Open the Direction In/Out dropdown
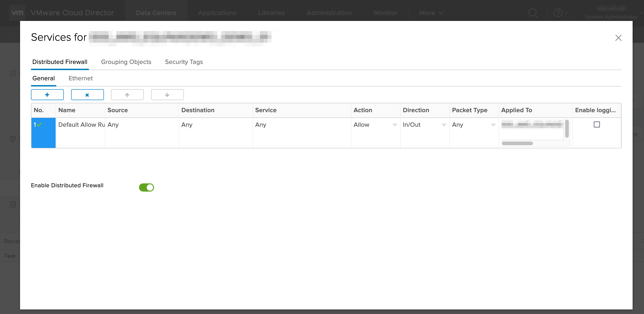This screenshot has width=644, height=314. [x=424, y=125]
